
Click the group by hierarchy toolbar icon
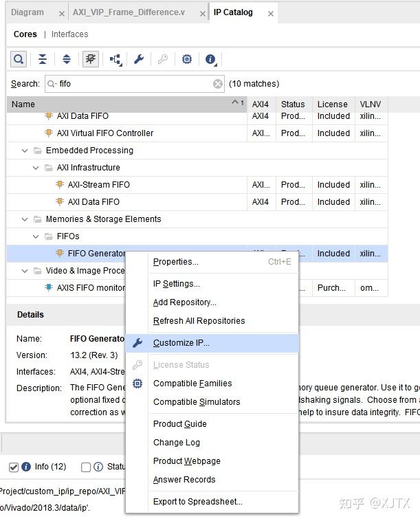pyautogui.click(x=115, y=60)
